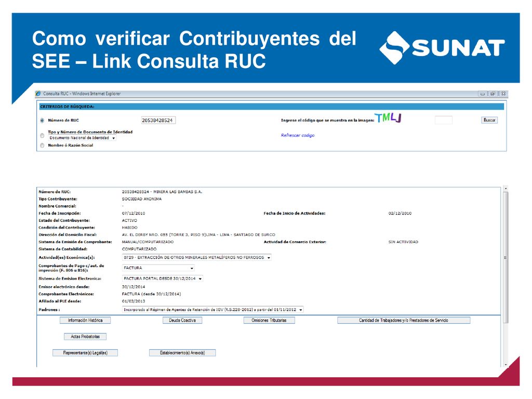Click the Fecha de Inicio value 02/12/2010

click(400, 214)
